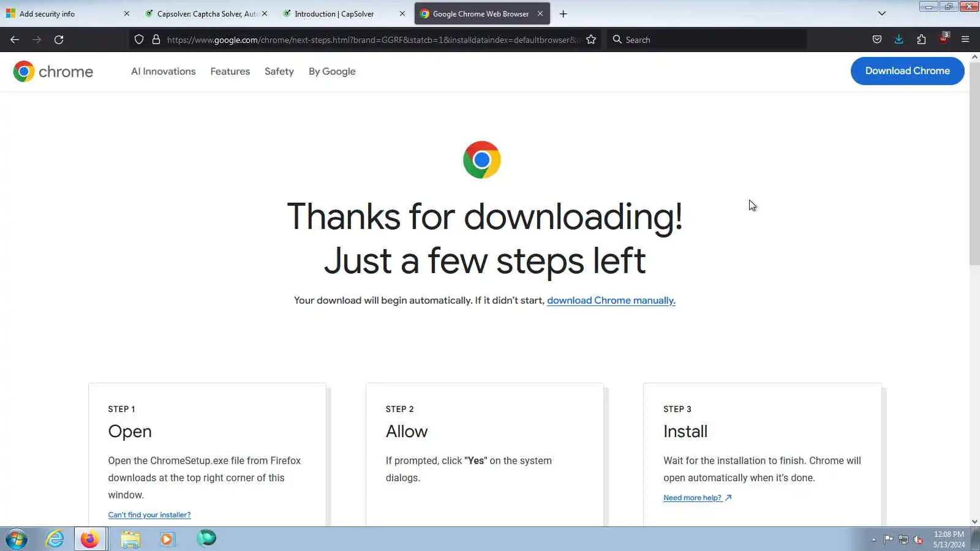Open the Action Center flag icon
The width and height of the screenshot is (980, 551).
pos(888,539)
